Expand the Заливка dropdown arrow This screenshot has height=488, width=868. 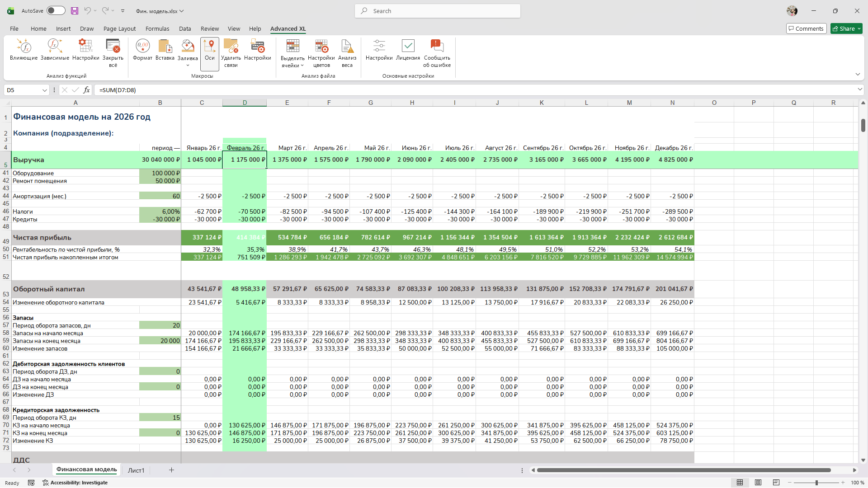[188, 66]
